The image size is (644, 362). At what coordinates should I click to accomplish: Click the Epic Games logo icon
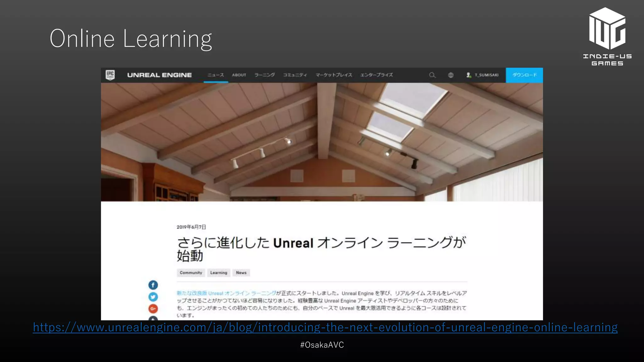point(110,75)
